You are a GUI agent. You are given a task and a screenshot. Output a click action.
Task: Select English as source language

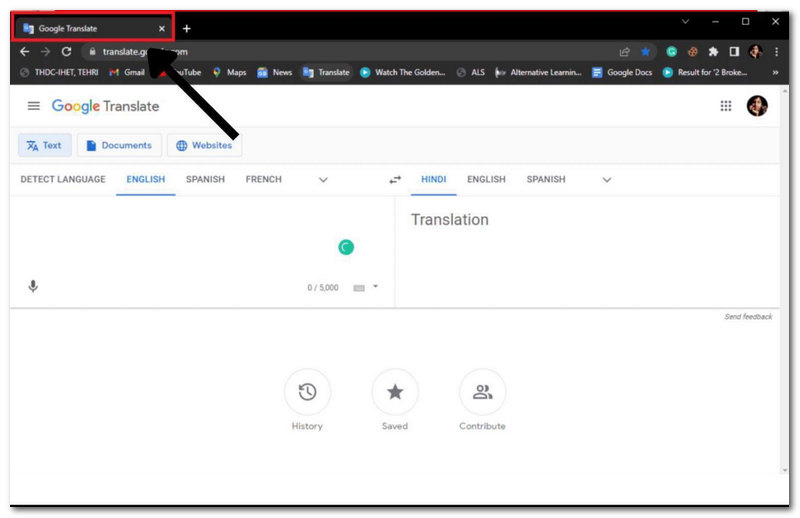click(x=145, y=180)
